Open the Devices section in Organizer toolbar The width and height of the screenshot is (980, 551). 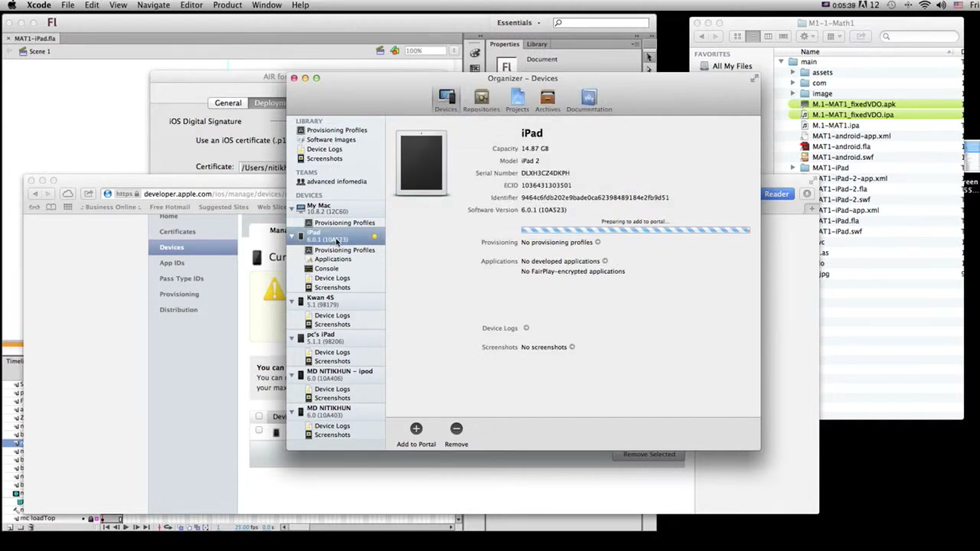[446, 100]
